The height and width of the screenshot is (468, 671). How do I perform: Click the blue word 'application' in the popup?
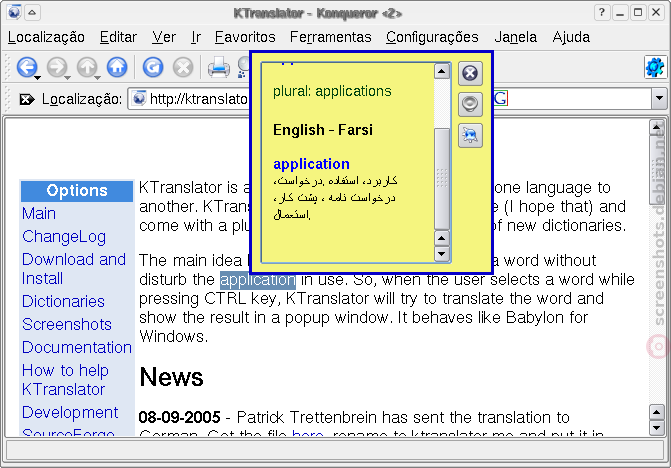[311, 164]
